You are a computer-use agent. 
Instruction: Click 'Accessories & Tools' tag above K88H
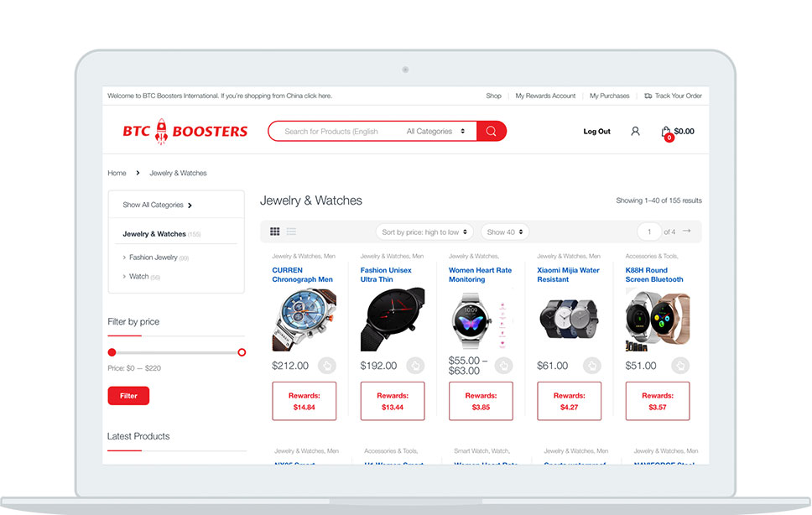point(652,256)
